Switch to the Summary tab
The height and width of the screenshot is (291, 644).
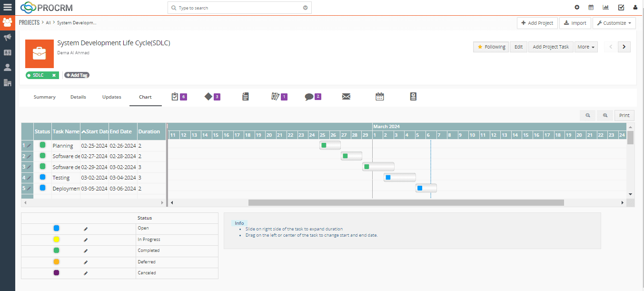pos(44,97)
